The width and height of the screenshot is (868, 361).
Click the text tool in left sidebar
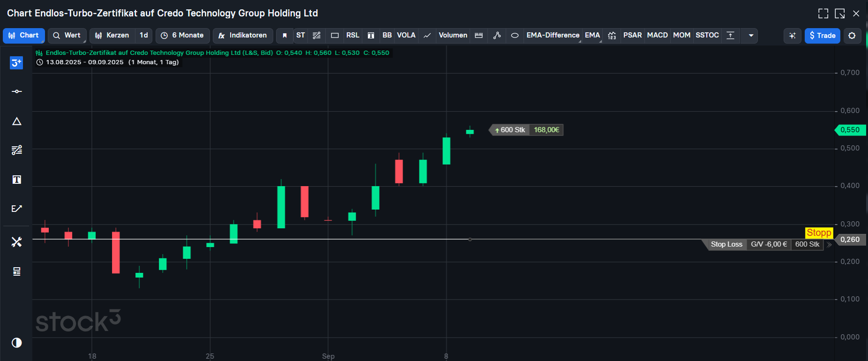pos(17,180)
